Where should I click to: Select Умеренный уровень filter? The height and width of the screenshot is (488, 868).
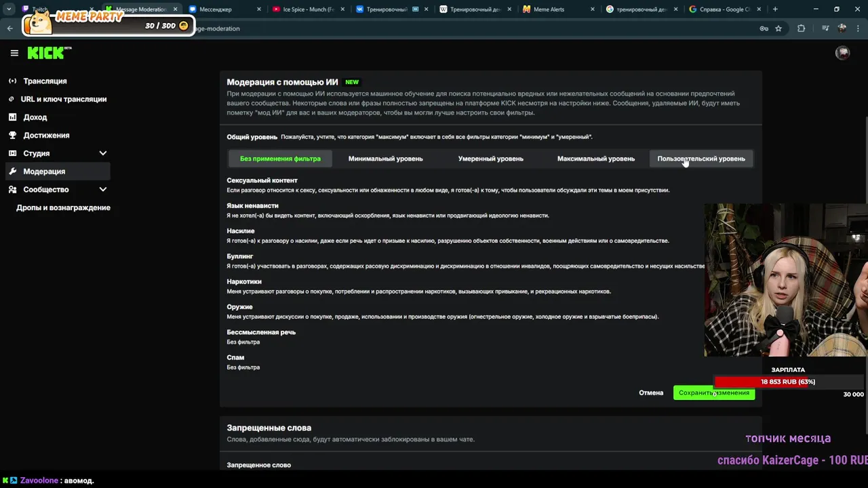(490, 159)
